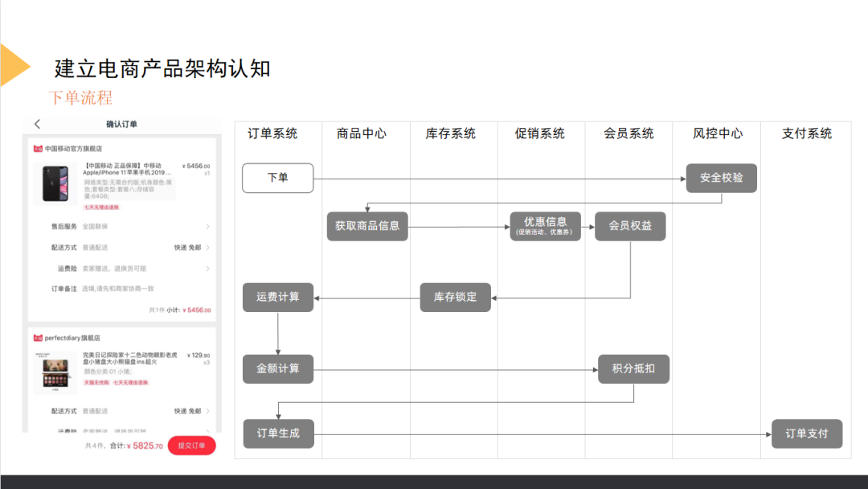
Task: Click the 订单备注 input field
Action: coord(118,289)
